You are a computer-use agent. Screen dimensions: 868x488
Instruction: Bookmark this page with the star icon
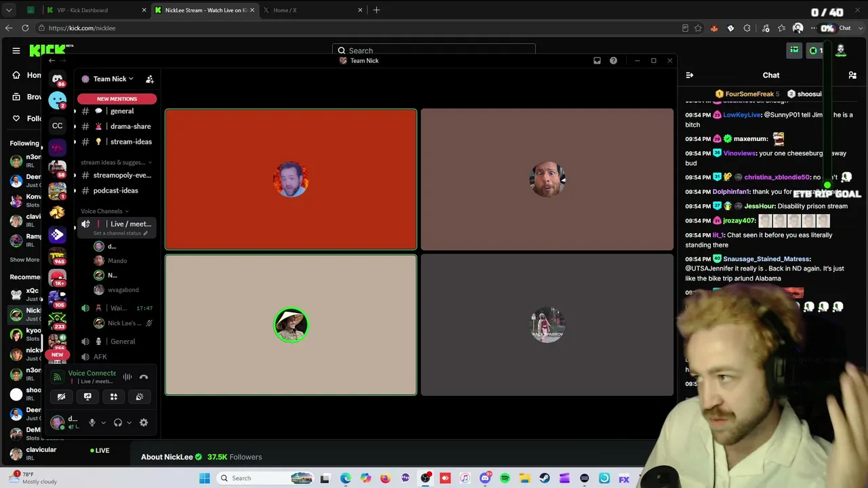click(698, 28)
